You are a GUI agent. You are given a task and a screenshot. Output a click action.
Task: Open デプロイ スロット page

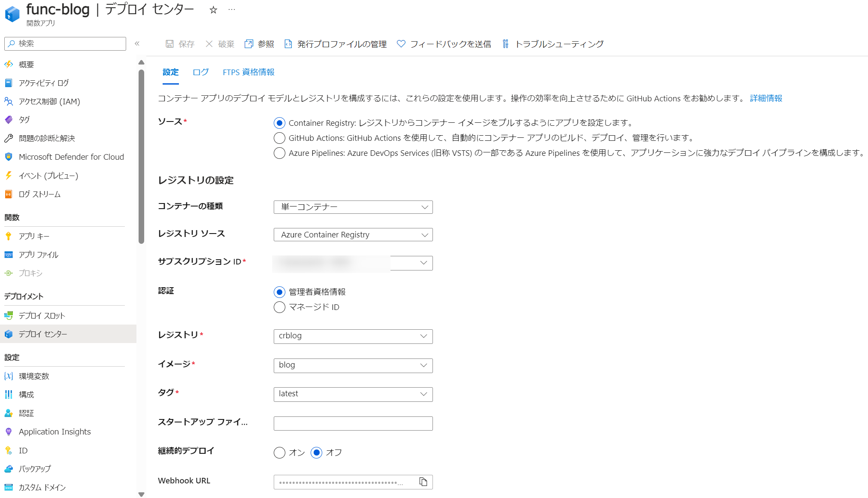click(x=42, y=315)
